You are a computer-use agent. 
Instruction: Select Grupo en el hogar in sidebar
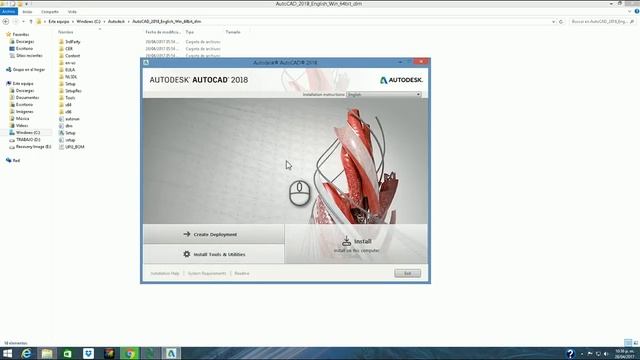point(29,70)
